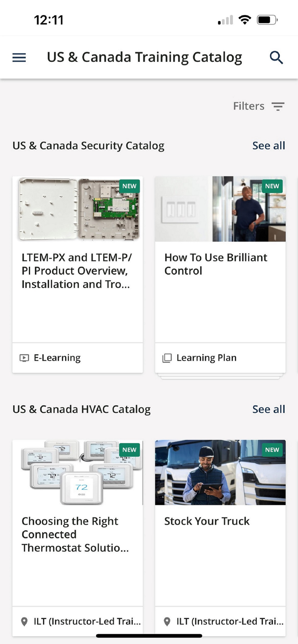Open Stock Your Truck course title
Screen dimensions: 298x644
click(x=207, y=521)
